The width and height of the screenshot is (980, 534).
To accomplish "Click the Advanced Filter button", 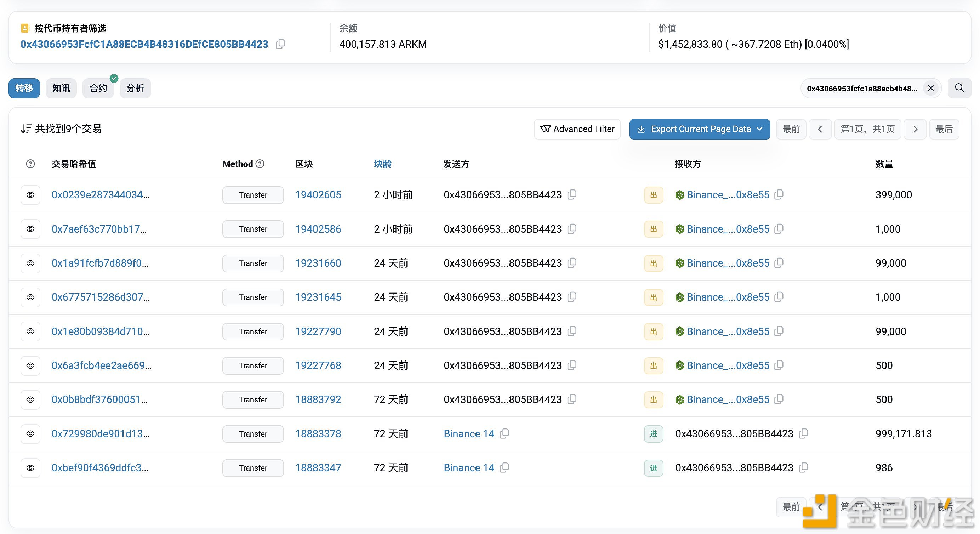I will [578, 129].
